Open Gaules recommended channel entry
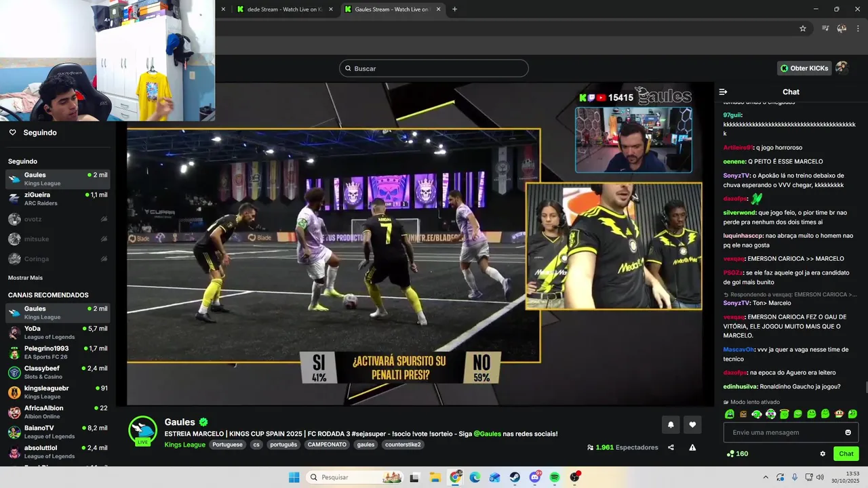868x488 pixels. point(58,312)
